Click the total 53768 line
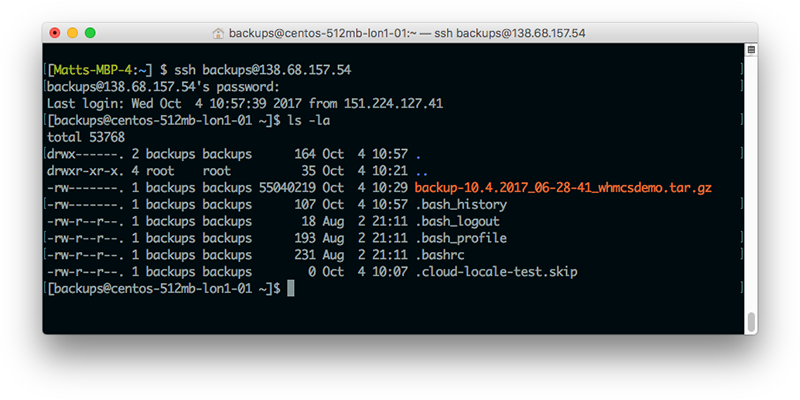This screenshot has height=400, width=800. coord(86,138)
